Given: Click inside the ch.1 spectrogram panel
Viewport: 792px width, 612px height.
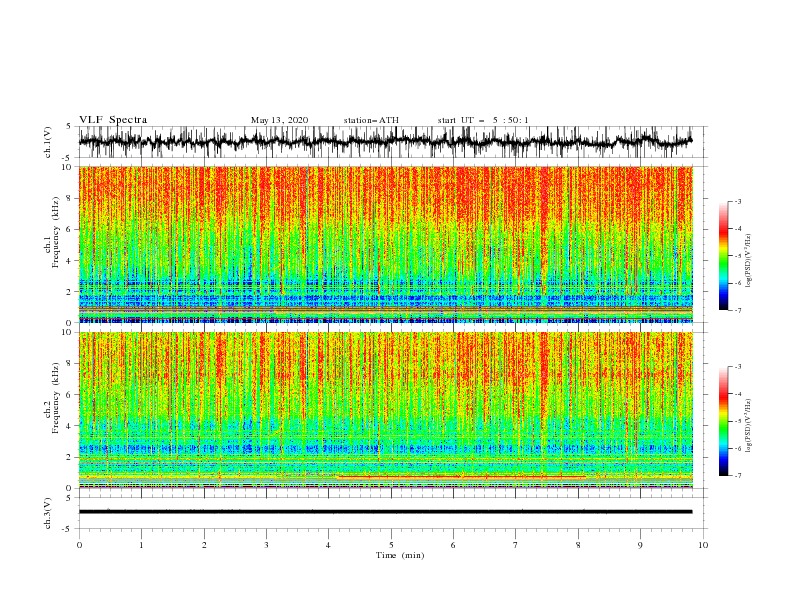Looking at the screenshot, I should pos(386,244).
